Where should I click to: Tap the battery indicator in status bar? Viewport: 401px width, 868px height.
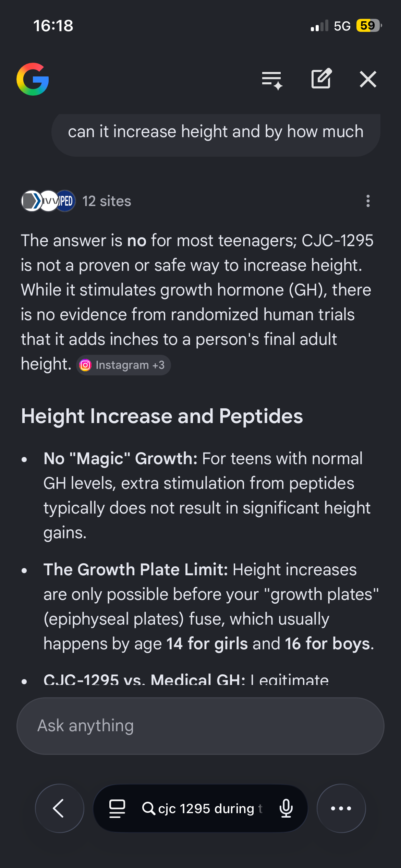pos(369,26)
